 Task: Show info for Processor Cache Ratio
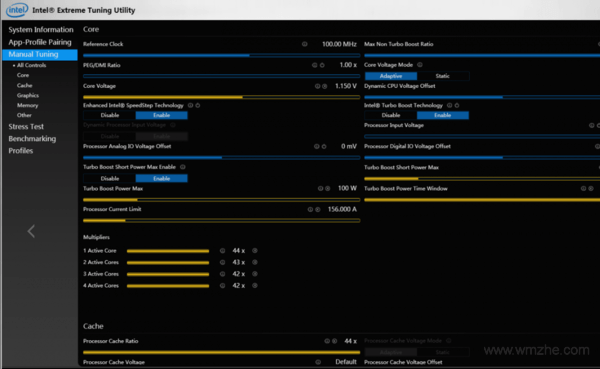(x=327, y=341)
